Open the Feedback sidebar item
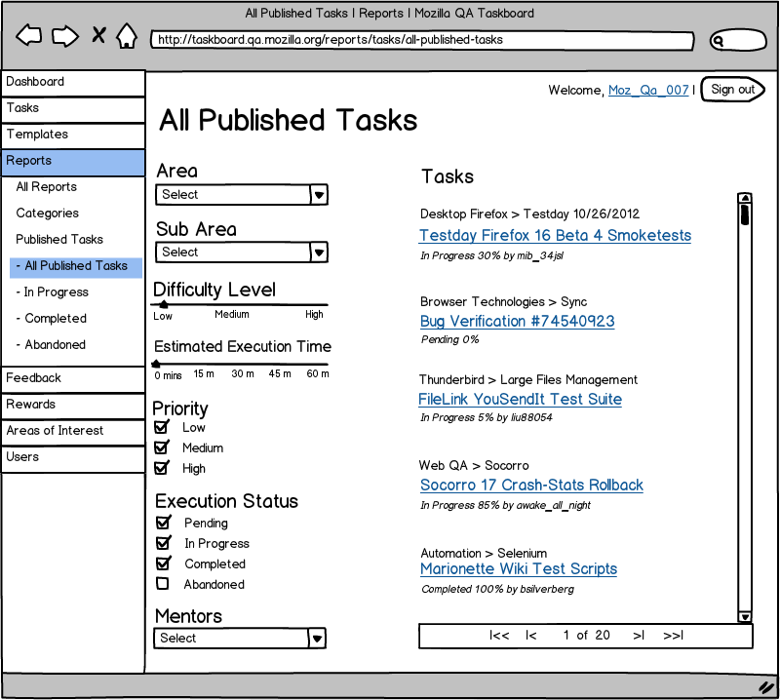 coord(73,379)
